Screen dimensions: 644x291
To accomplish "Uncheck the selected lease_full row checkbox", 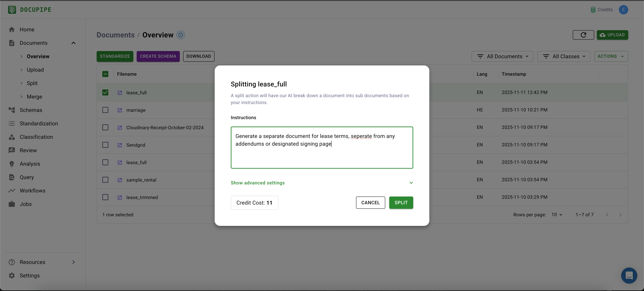I will tap(105, 93).
